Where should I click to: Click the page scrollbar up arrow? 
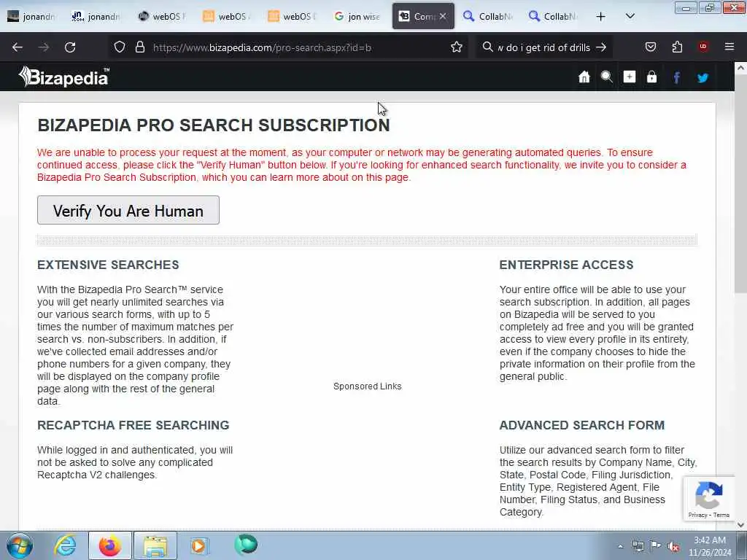(x=741, y=68)
